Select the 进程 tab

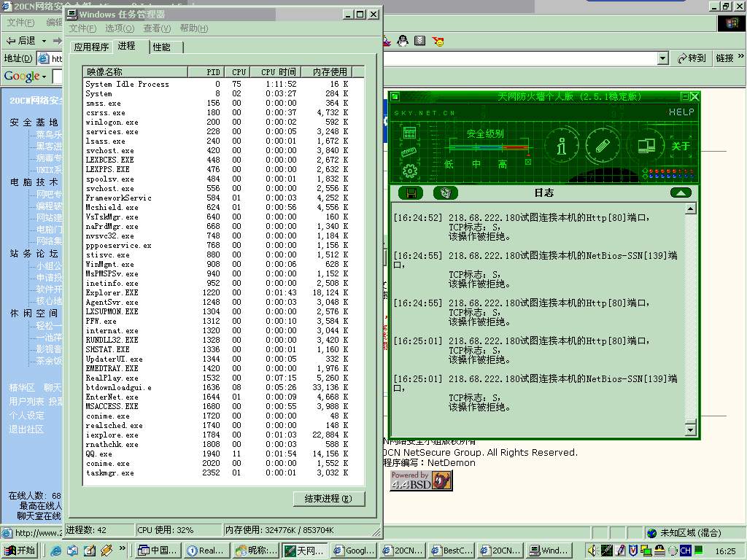pos(127,46)
